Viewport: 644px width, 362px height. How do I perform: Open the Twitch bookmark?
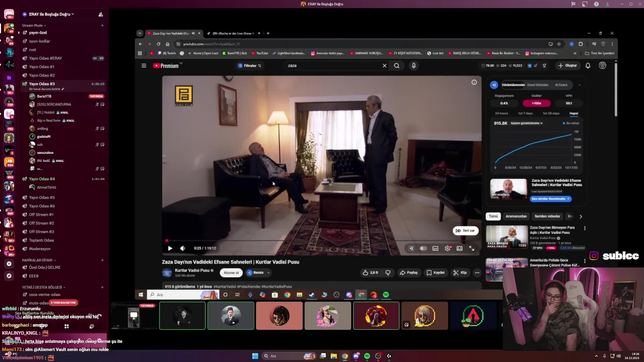coord(167,53)
